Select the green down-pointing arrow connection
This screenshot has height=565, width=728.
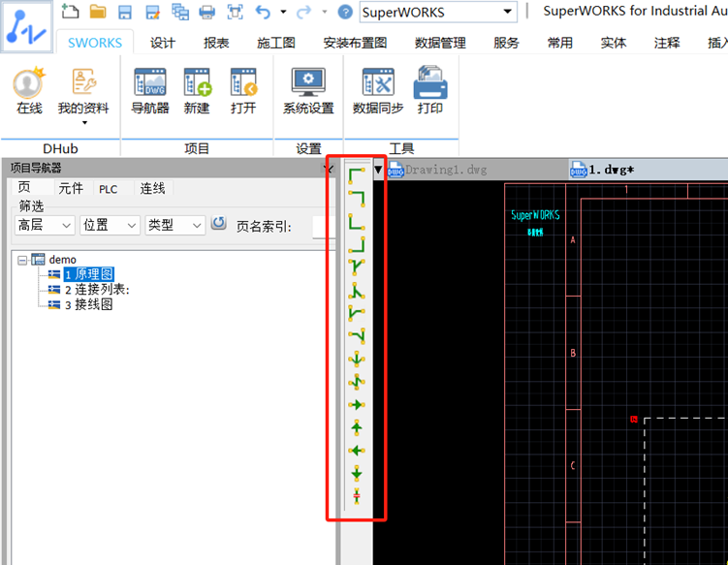click(357, 474)
